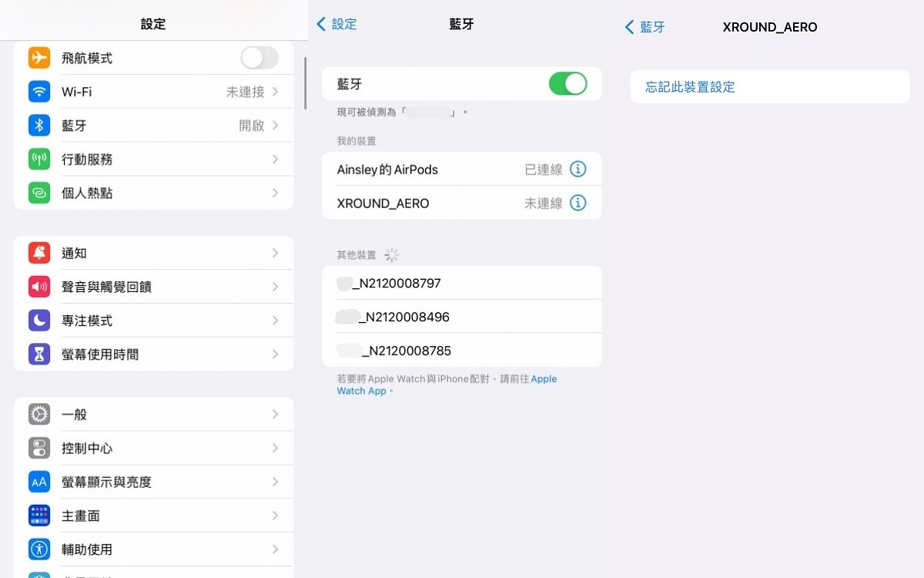Open 聲音與觸覺回饋 settings item
Screen dimensions: 924x578
(x=106, y=287)
